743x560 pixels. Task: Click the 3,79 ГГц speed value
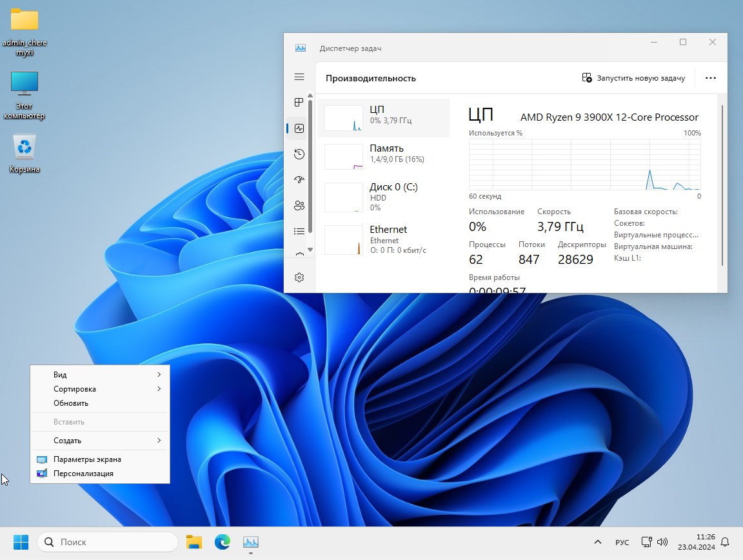(x=560, y=226)
